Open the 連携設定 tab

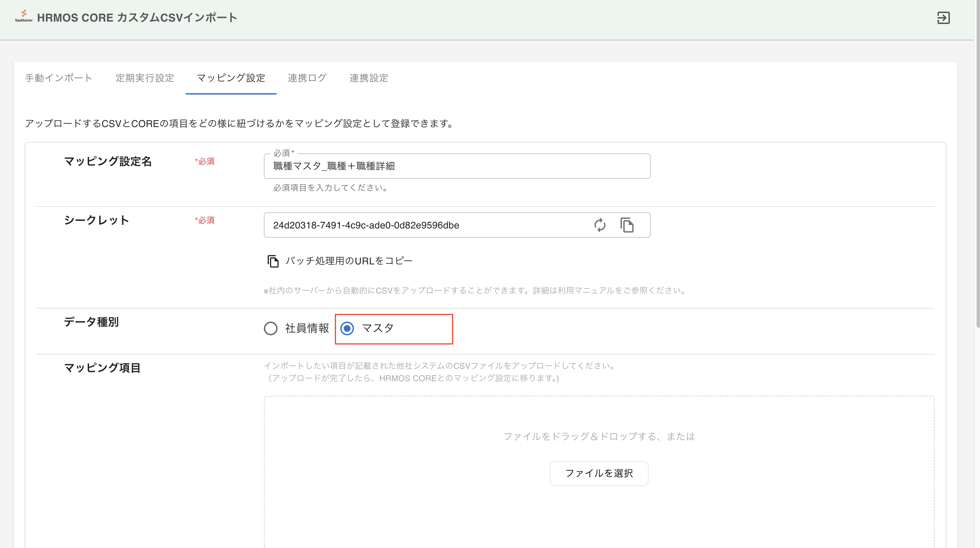click(x=369, y=78)
